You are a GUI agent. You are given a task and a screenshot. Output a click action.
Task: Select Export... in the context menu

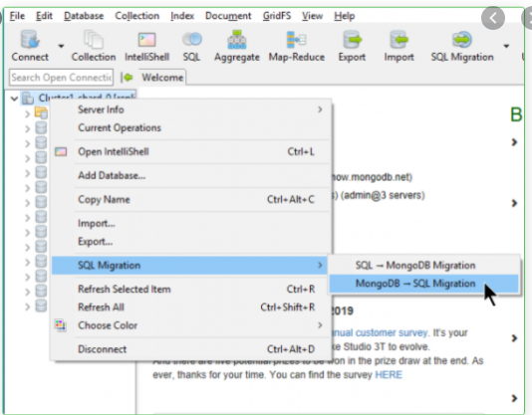click(190, 242)
